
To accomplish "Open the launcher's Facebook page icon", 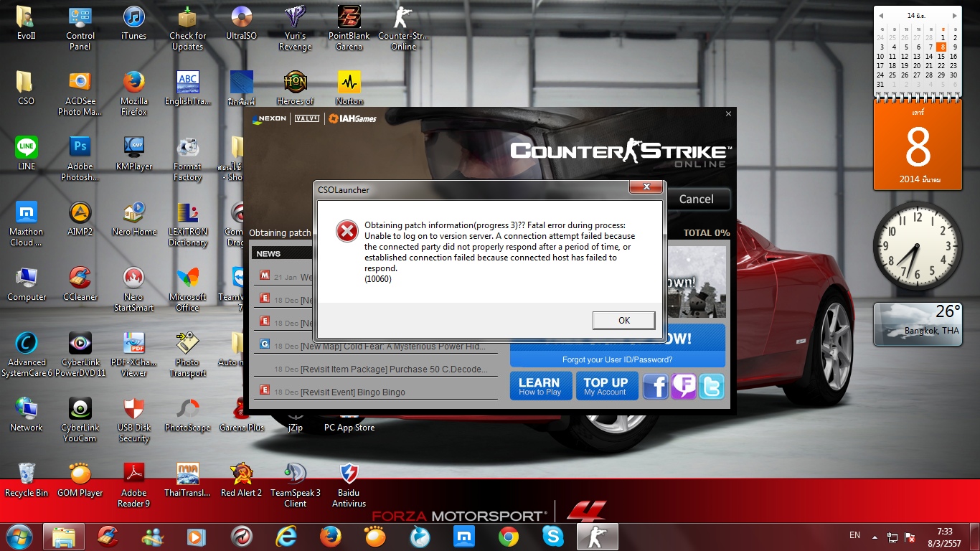I will point(655,387).
